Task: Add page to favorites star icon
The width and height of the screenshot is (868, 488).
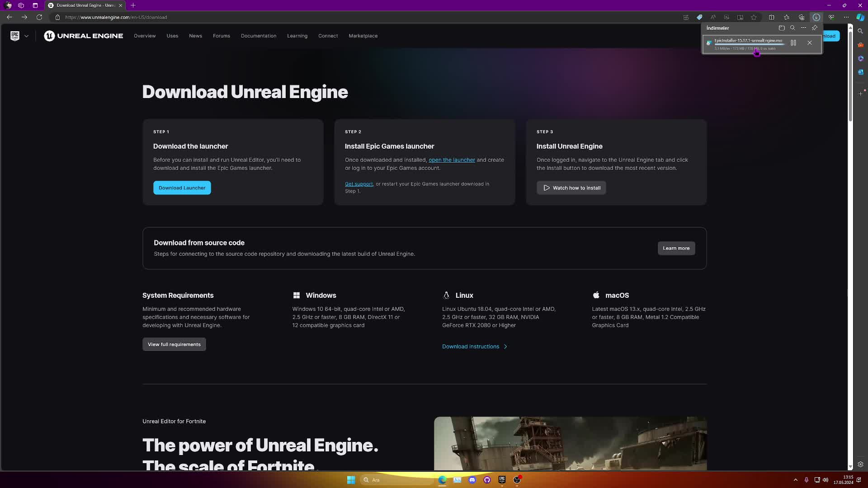Action: [754, 17]
